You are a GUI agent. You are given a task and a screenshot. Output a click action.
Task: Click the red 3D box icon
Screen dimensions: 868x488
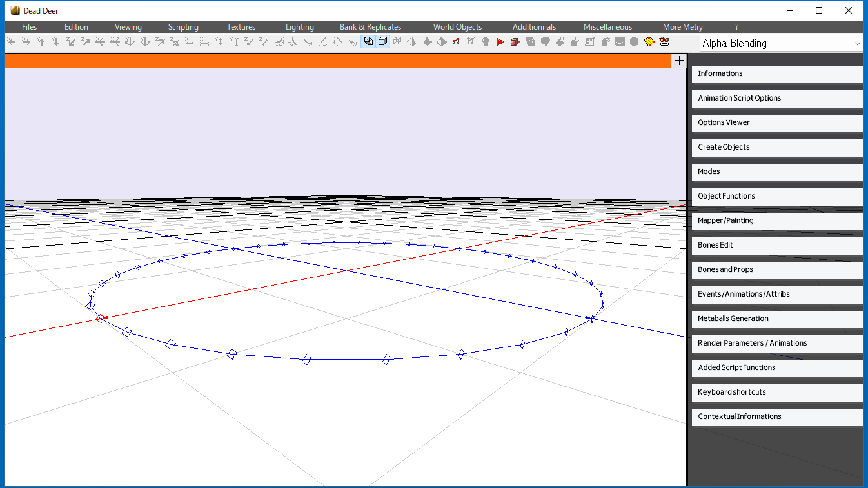(515, 42)
